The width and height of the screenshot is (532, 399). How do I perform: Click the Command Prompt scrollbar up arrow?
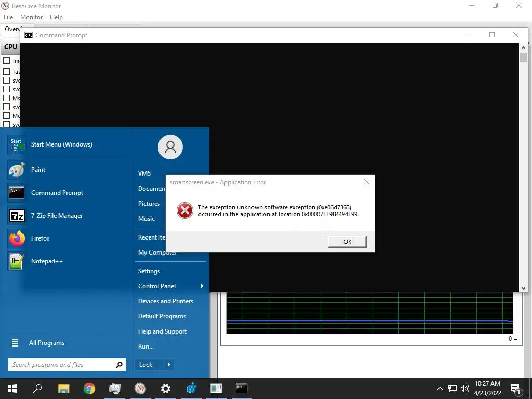(x=523, y=48)
